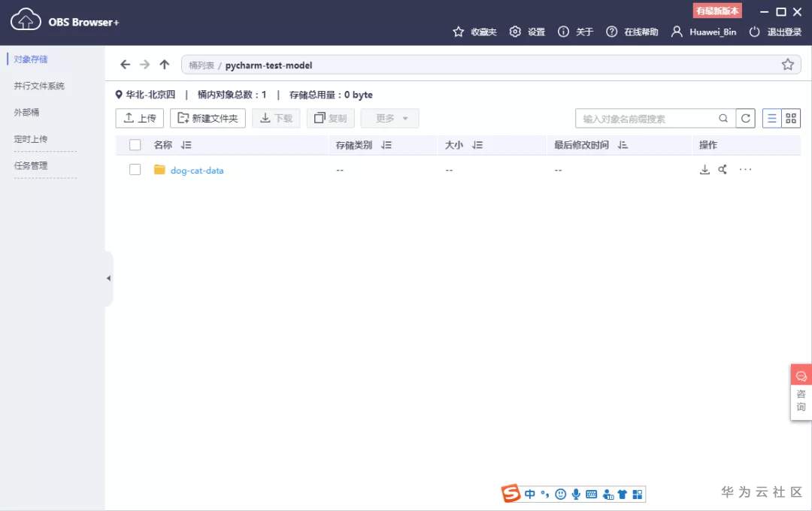812x511 pixels.
Task: Share dog-cat-data via row action icon
Action: tap(723, 169)
